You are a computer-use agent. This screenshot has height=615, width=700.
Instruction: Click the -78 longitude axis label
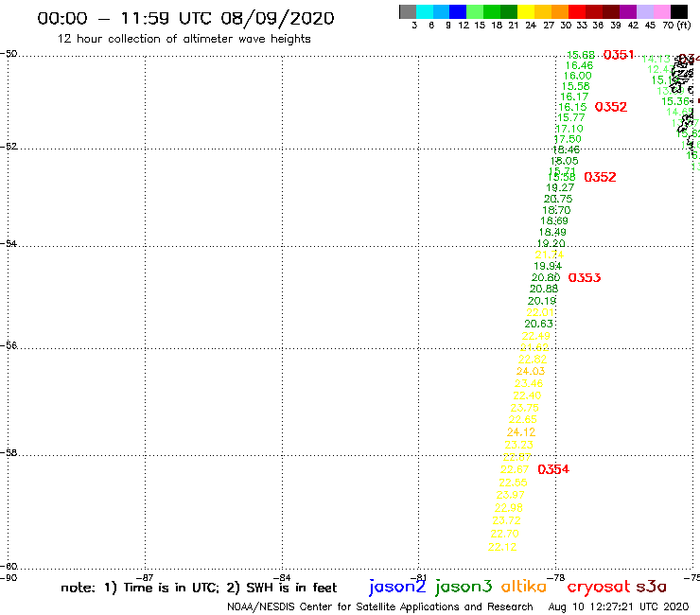tap(555, 577)
